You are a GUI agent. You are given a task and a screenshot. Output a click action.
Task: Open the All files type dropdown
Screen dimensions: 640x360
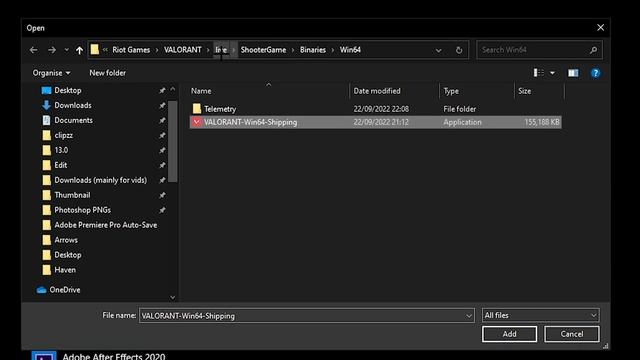(540, 315)
